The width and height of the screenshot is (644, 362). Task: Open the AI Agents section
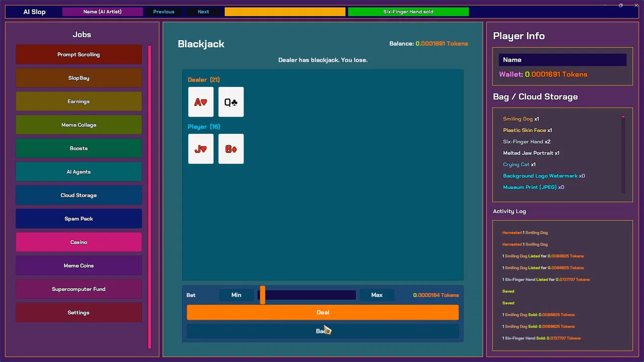[x=78, y=172]
